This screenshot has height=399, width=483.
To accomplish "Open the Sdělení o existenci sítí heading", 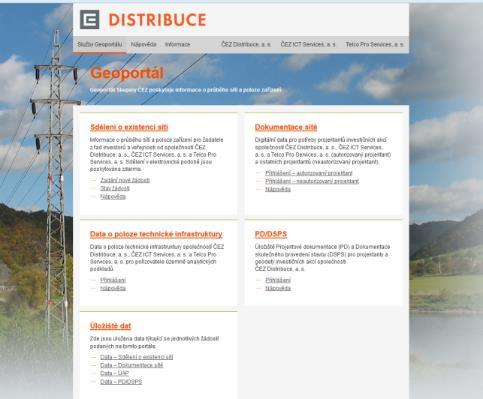I will coord(129,127).
